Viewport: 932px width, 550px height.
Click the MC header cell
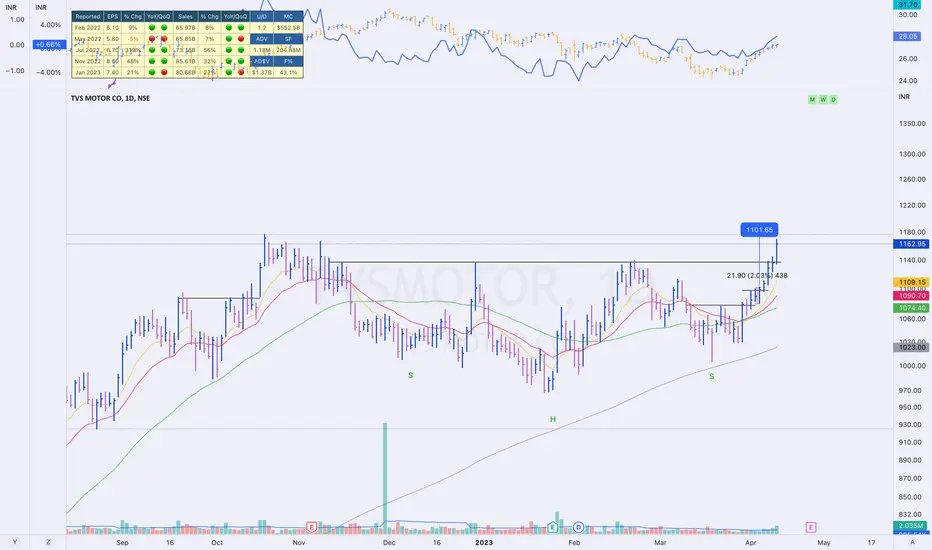[288, 17]
